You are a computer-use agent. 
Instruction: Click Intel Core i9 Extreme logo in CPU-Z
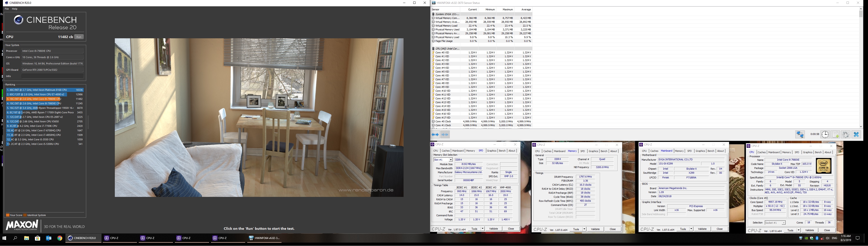pyautogui.click(x=823, y=166)
